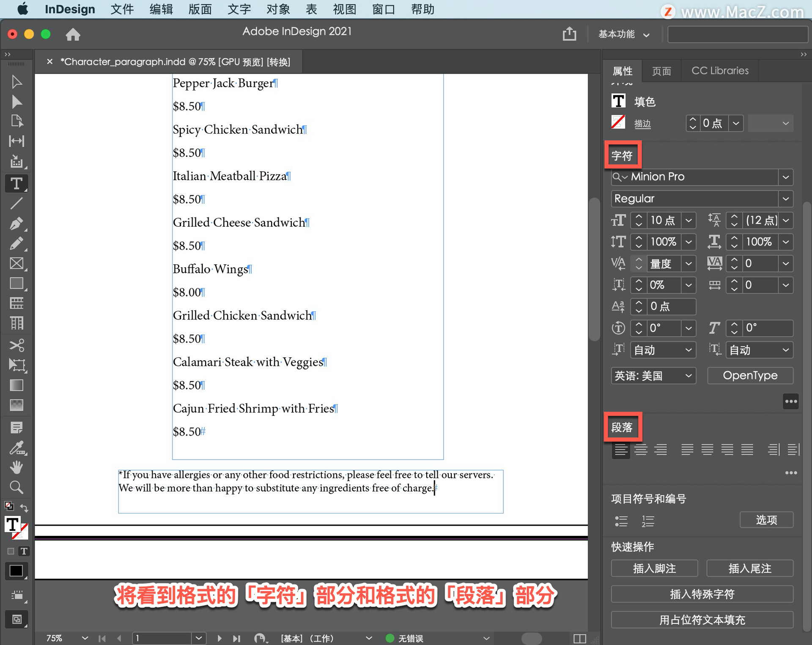Viewport: 812px width, 645px height.
Task: Open the 基本功能 workspace dropdown
Action: [x=624, y=34]
